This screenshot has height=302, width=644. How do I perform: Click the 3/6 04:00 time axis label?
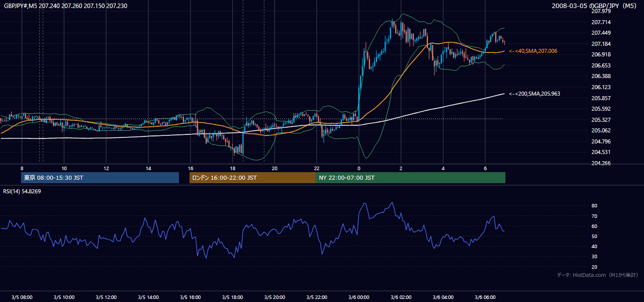point(443,297)
